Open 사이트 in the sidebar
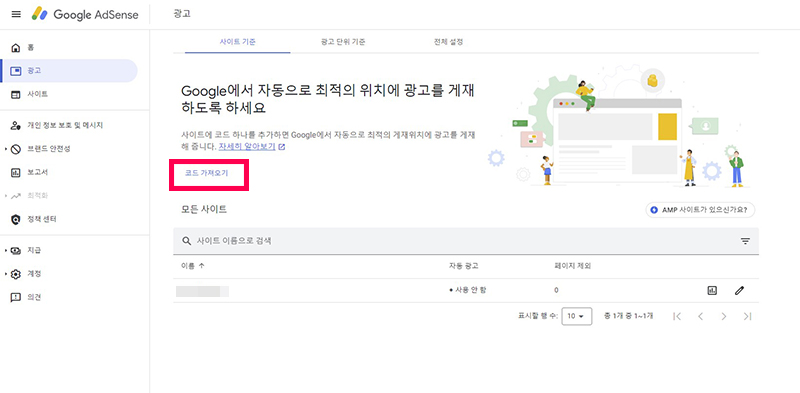 [38, 94]
